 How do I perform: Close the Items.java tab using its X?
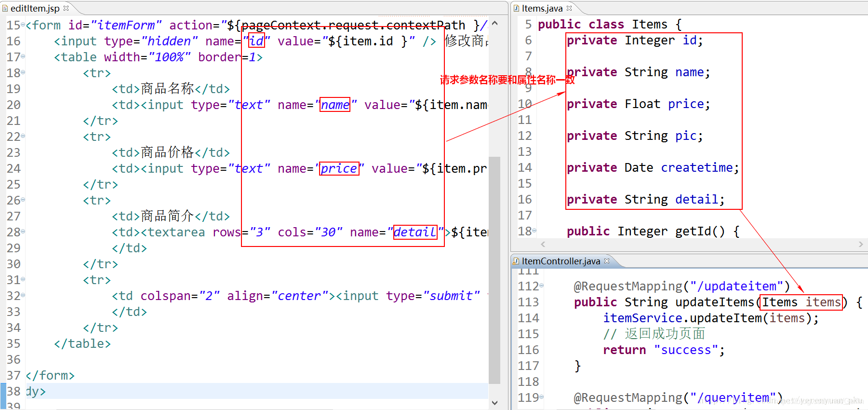pyautogui.click(x=569, y=8)
